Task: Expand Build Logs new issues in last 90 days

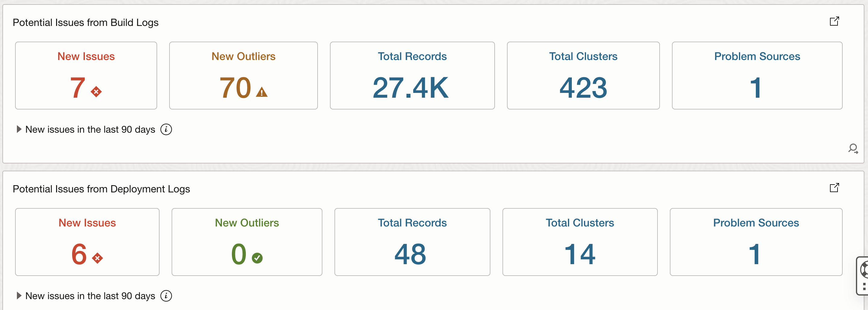Action: coord(19,129)
